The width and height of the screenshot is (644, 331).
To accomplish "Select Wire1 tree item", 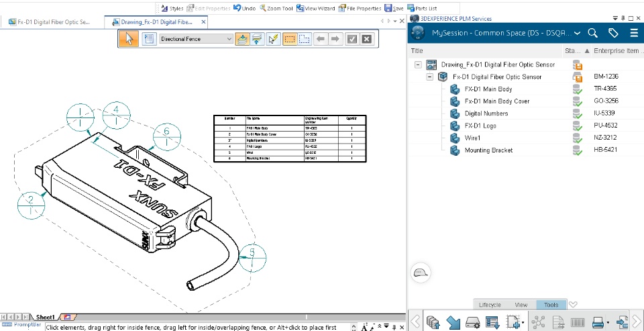I will [472, 138].
